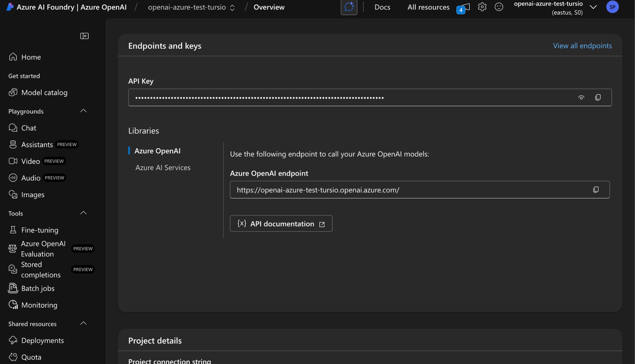
Task: Open the openai-azure-test-tursio resource switcher
Action: pyautogui.click(x=593, y=7)
